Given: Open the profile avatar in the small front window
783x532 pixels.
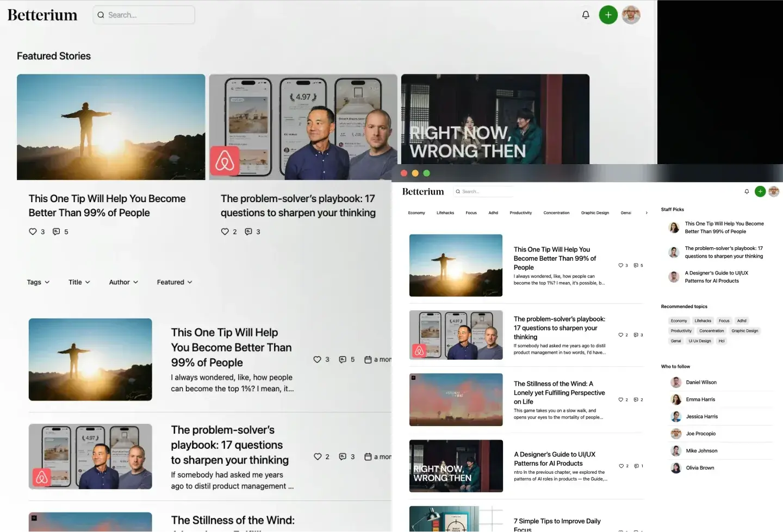Looking at the screenshot, I should [x=774, y=191].
